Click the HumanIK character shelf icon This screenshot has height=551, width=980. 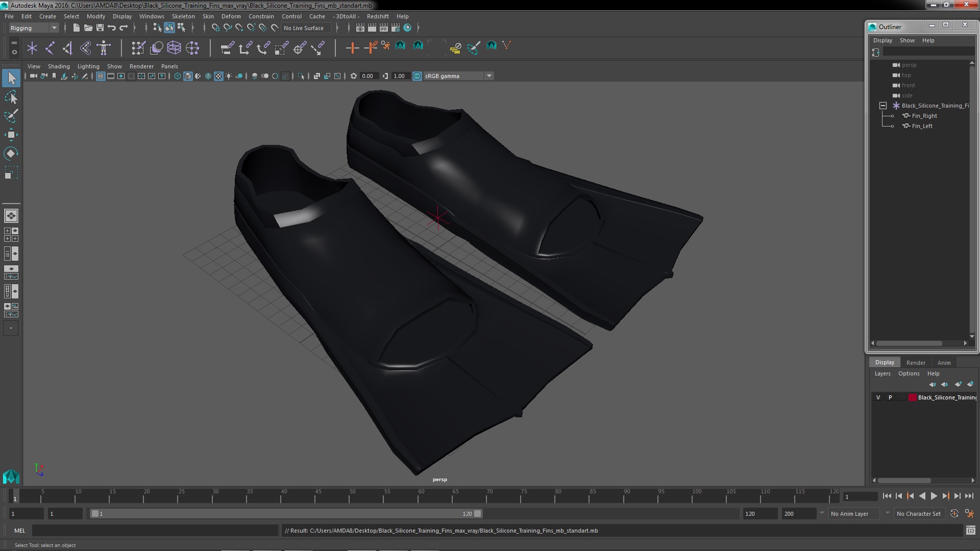click(104, 48)
